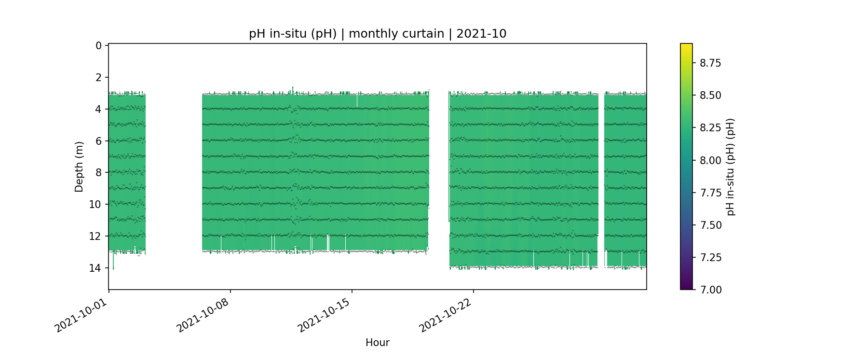The width and height of the screenshot is (868, 362).
Task: Click the 7.00 colorbar tick label
Action: [x=710, y=290]
